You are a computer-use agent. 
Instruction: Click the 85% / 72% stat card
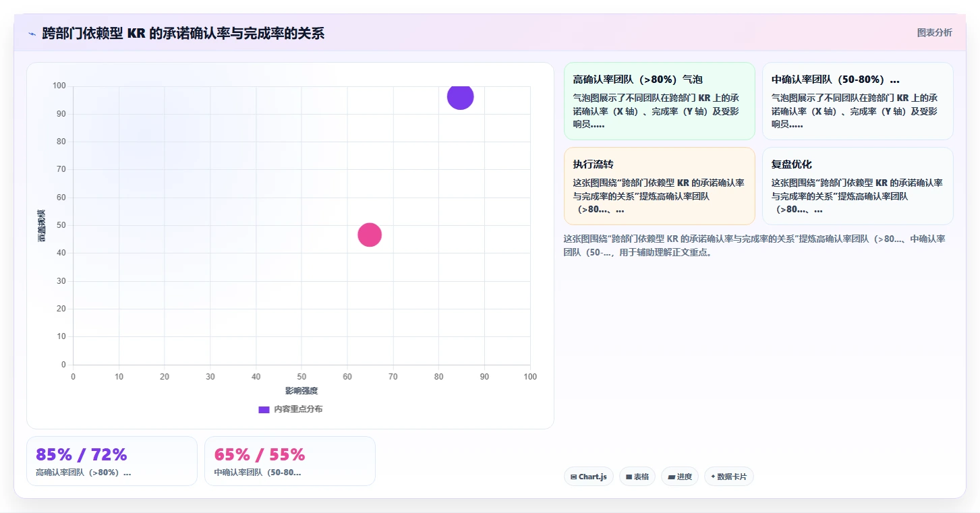point(112,461)
